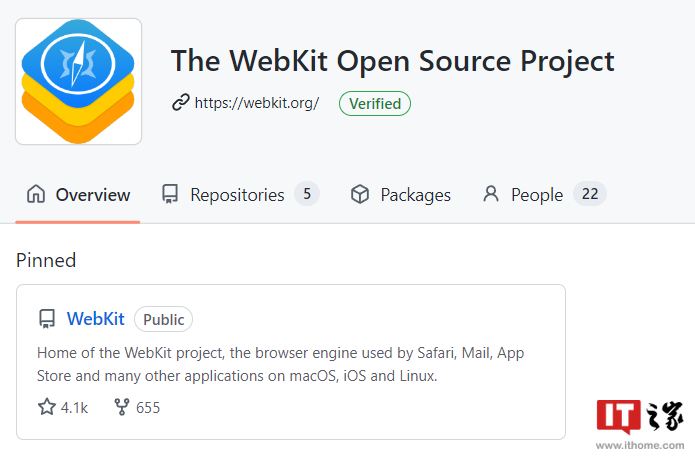Click the Repositories book icon
695x460 pixels.
click(170, 194)
